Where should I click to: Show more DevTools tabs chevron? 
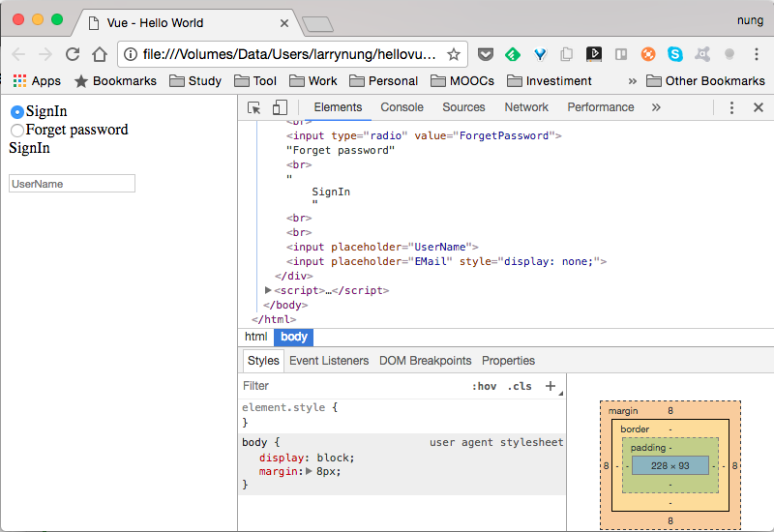(x=656, y=107)
